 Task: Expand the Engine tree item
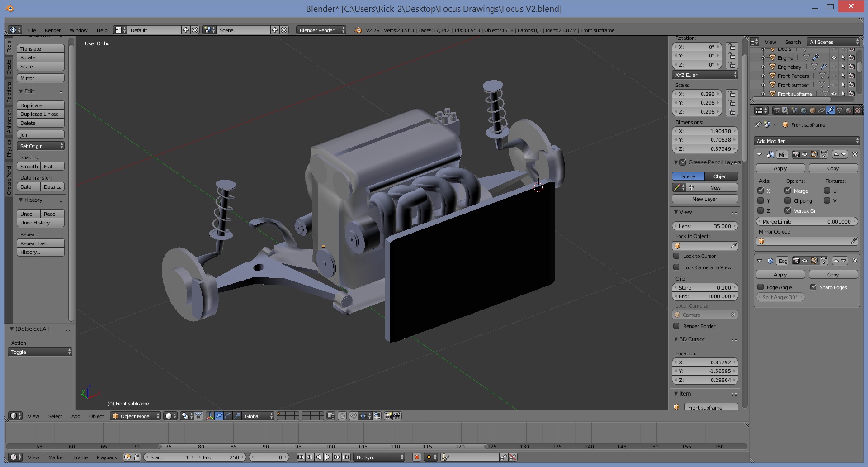pos(763,58)
